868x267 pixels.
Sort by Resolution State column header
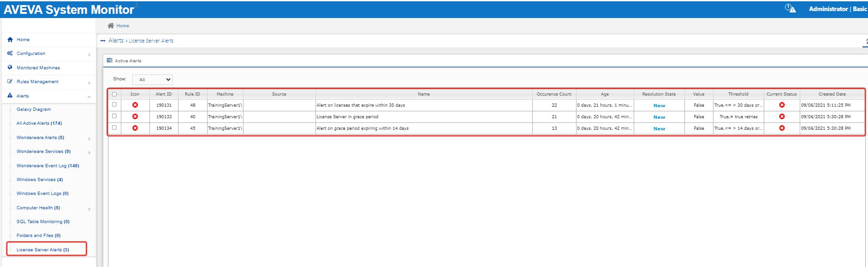point(659,94)
